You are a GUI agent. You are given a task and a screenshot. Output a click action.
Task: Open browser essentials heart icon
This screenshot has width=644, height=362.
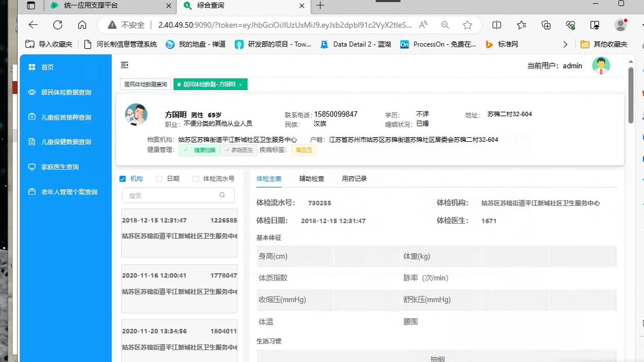point(571,25)
